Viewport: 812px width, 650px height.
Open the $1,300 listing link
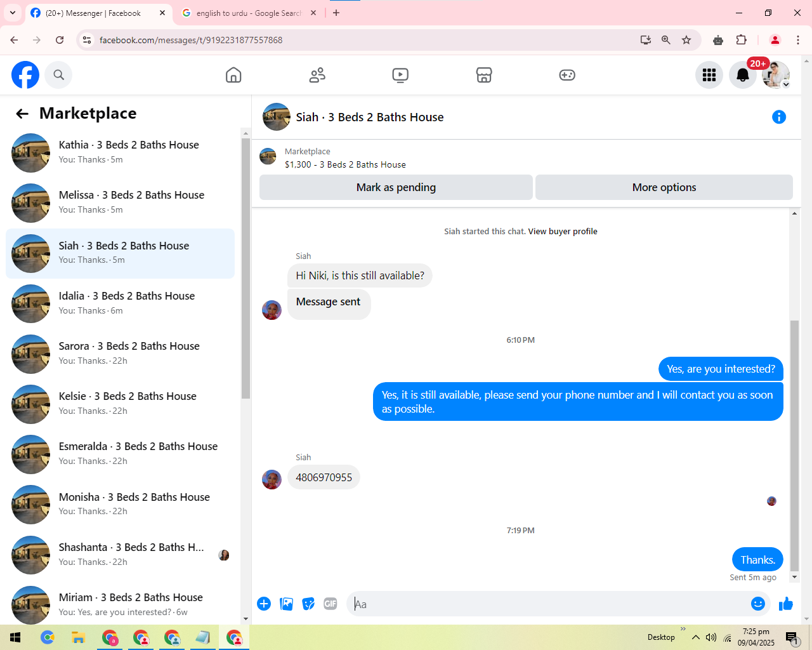point(345,164)
